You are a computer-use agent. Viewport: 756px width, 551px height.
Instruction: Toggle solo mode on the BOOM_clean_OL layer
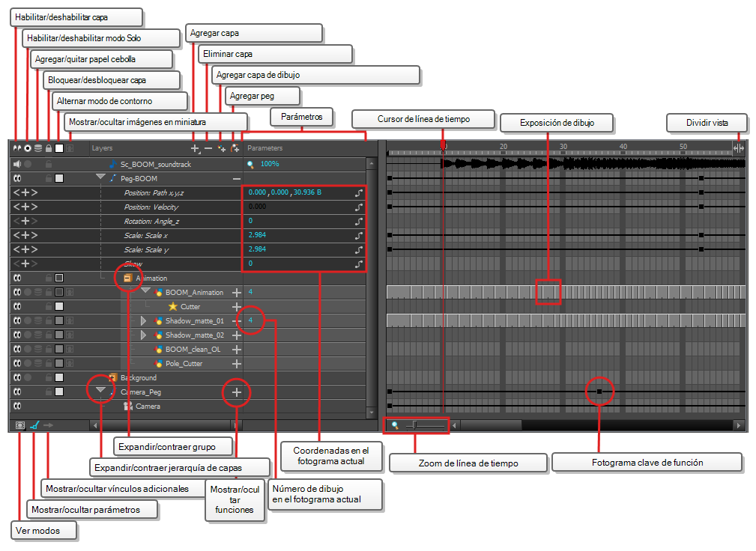[x=28, y=349]
